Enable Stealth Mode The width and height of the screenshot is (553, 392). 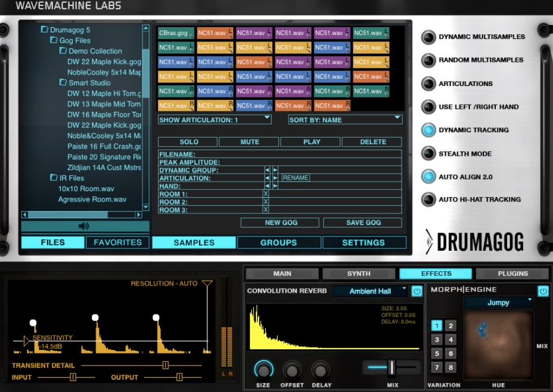point(429,154)
